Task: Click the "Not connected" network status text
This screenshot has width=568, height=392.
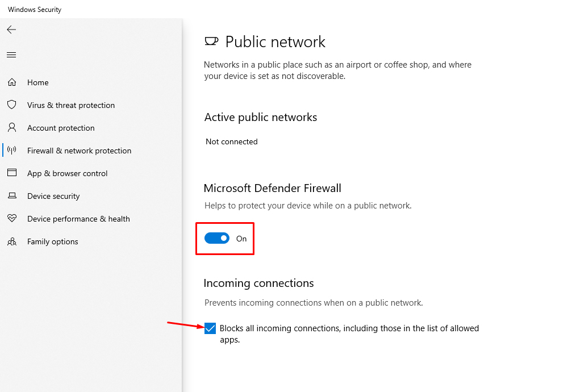Action: [x=232, y=141]
